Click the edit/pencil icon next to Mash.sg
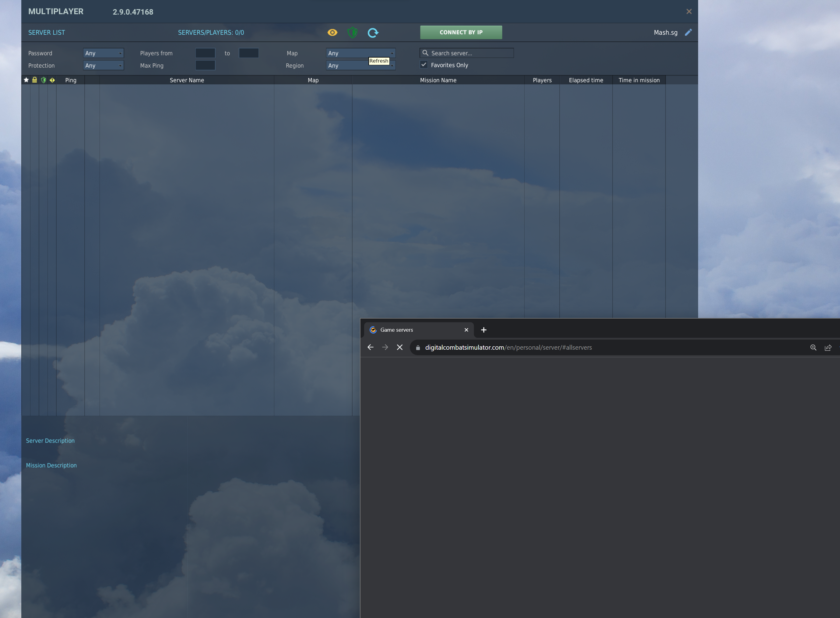The width and height of the screenshot is (840, 618). (689, 33)
